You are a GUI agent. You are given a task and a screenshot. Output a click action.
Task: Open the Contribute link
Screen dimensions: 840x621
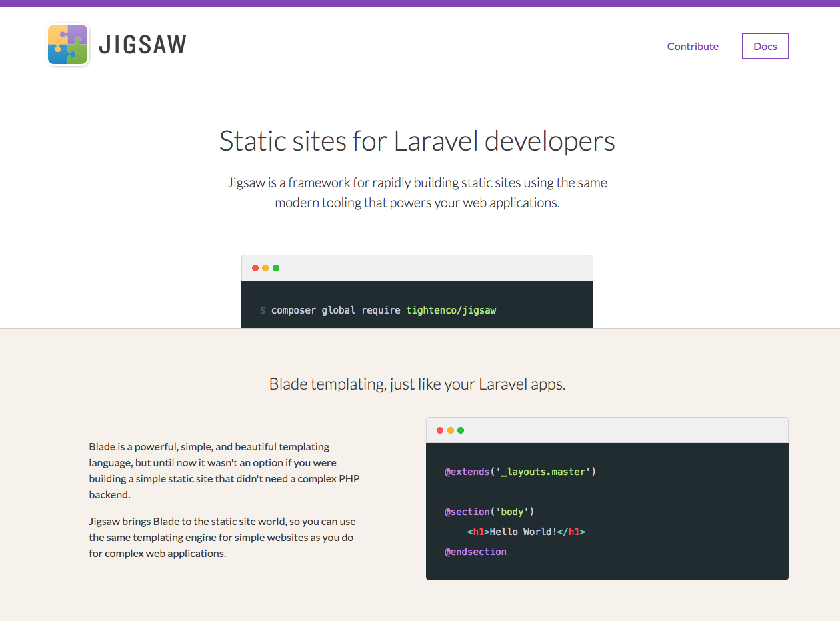pos(693,46)
